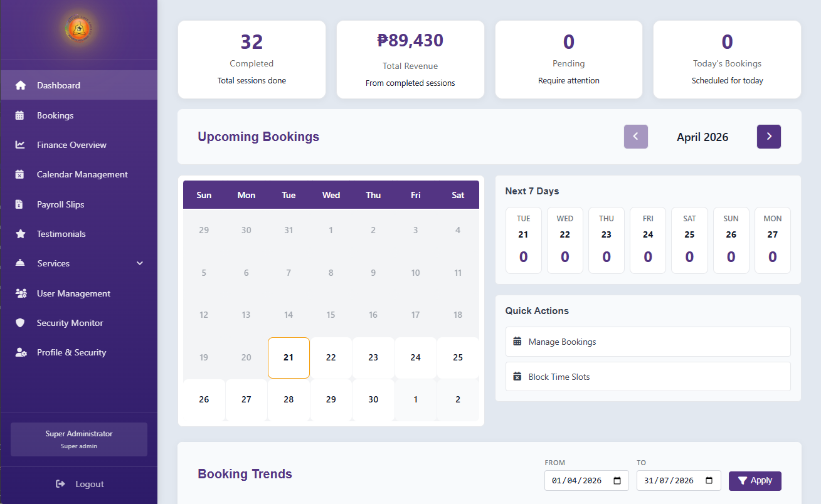Click the Total Revenue stat card
The height and width of the screenshot is (504, 821).
coord(410,60)
